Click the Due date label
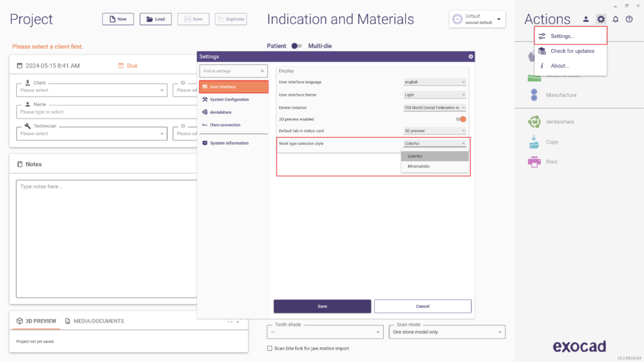 click(132, 66)
